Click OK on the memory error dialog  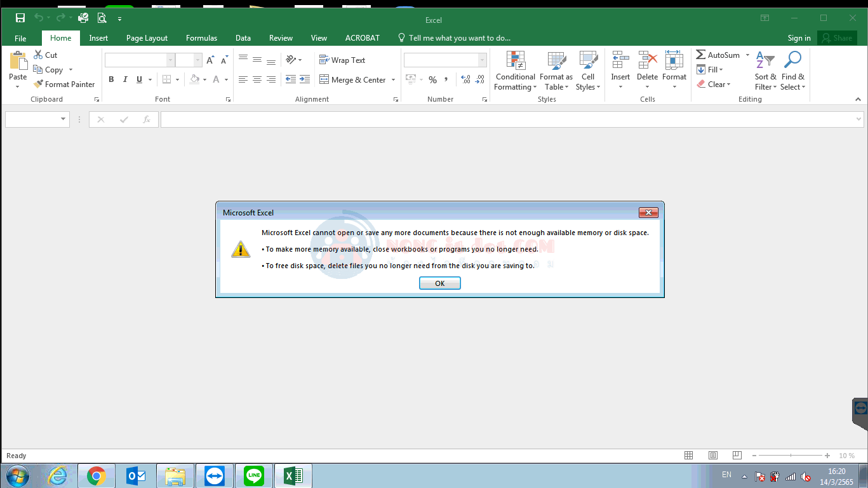point(439,283)
